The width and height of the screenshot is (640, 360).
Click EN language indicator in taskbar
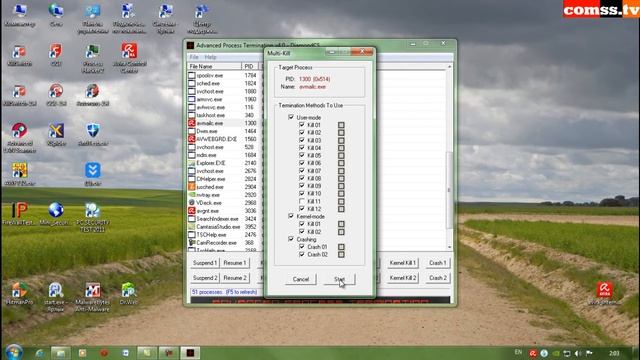(518, 352)
